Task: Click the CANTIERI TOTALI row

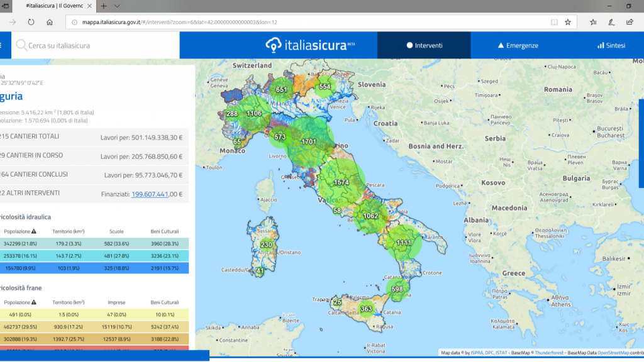Action: [x=94, y=137]
